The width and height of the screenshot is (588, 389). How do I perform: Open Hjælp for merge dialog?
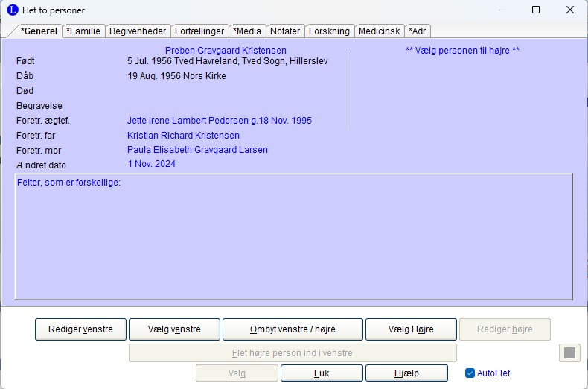(x=406, y=373)
